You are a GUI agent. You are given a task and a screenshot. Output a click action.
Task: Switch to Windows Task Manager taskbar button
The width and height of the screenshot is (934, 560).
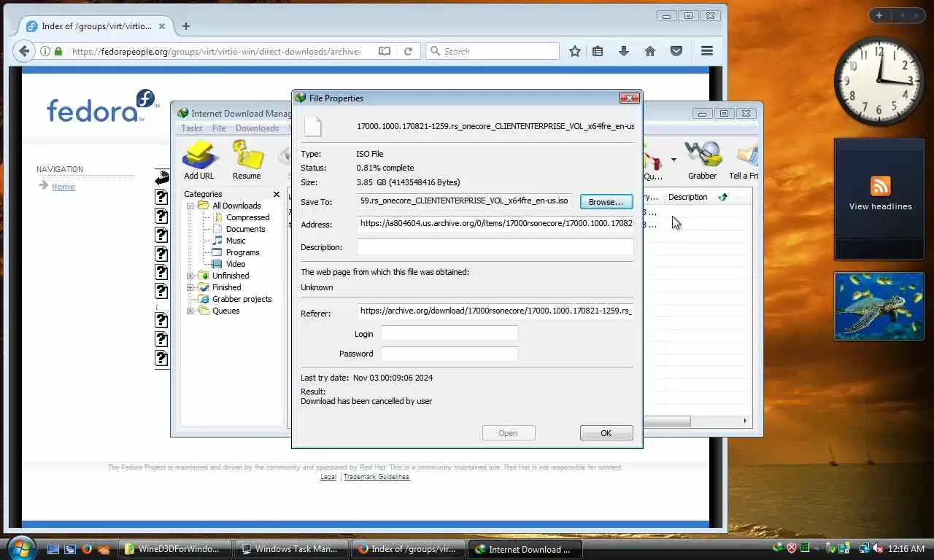292,549
